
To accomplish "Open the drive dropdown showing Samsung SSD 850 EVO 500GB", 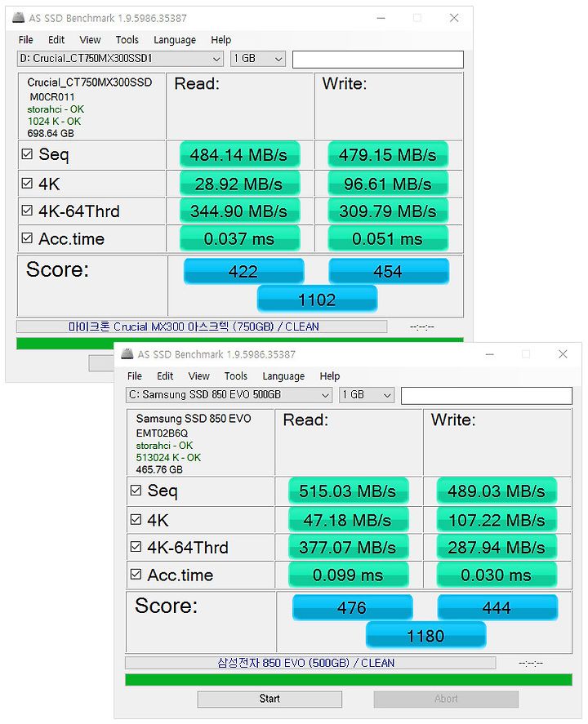I will click(x=229, y=395).
